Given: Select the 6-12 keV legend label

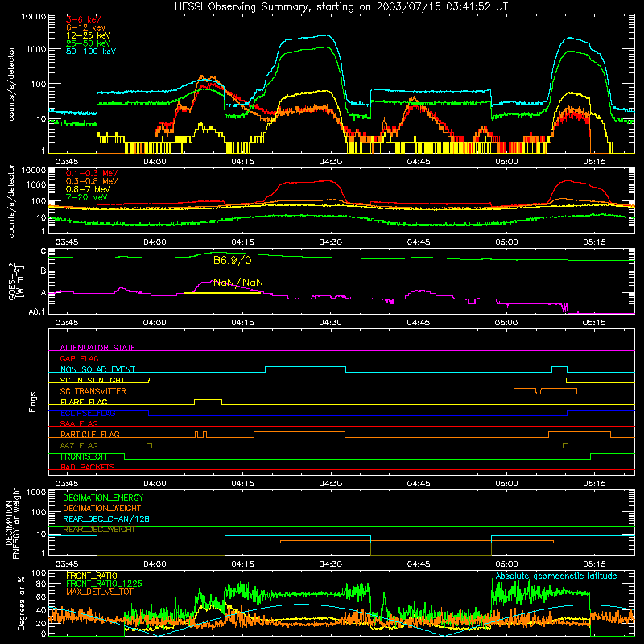Looking at the screenshot, I should [x=86, y=27].
